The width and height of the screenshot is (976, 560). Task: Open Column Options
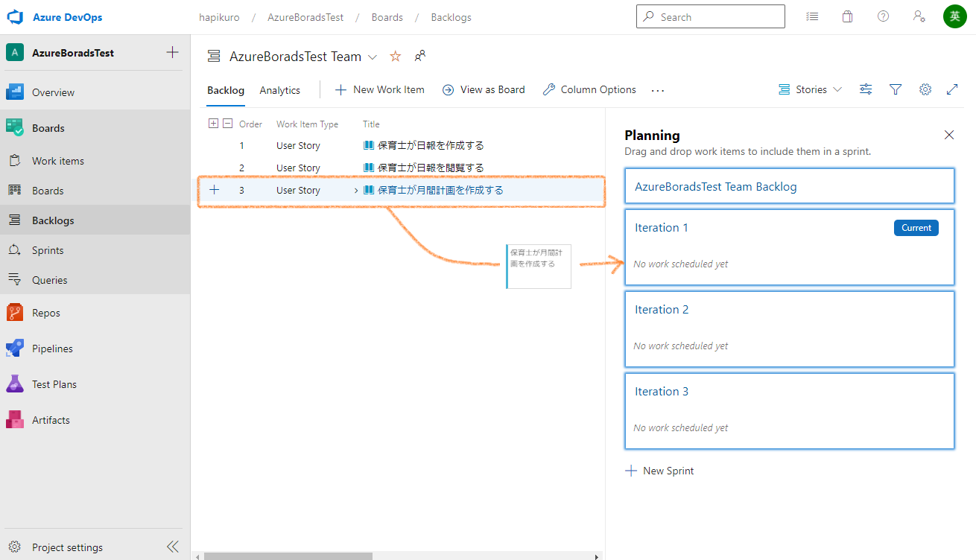coord(589,89)
